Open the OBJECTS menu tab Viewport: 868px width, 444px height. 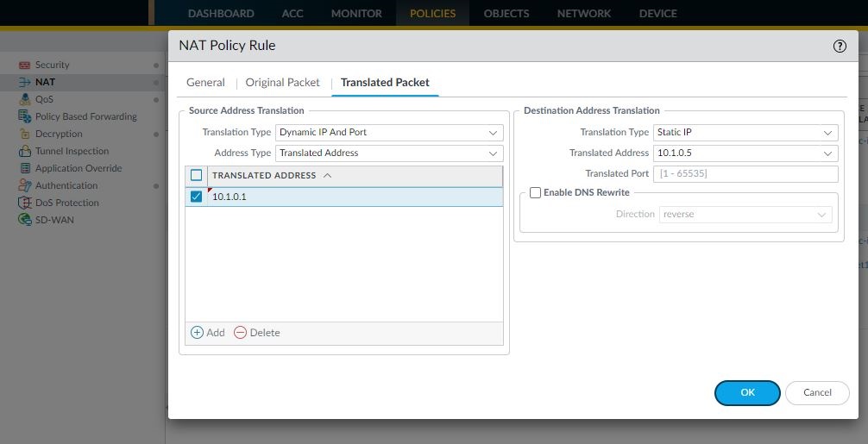click(x=506, y=13)
